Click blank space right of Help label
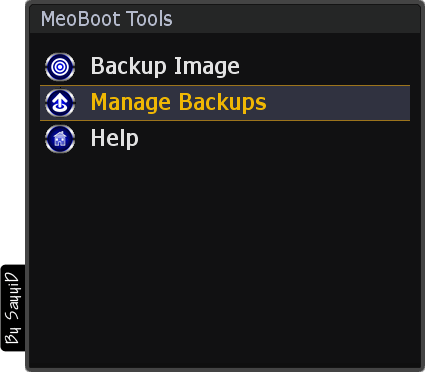 pos(275,139)
